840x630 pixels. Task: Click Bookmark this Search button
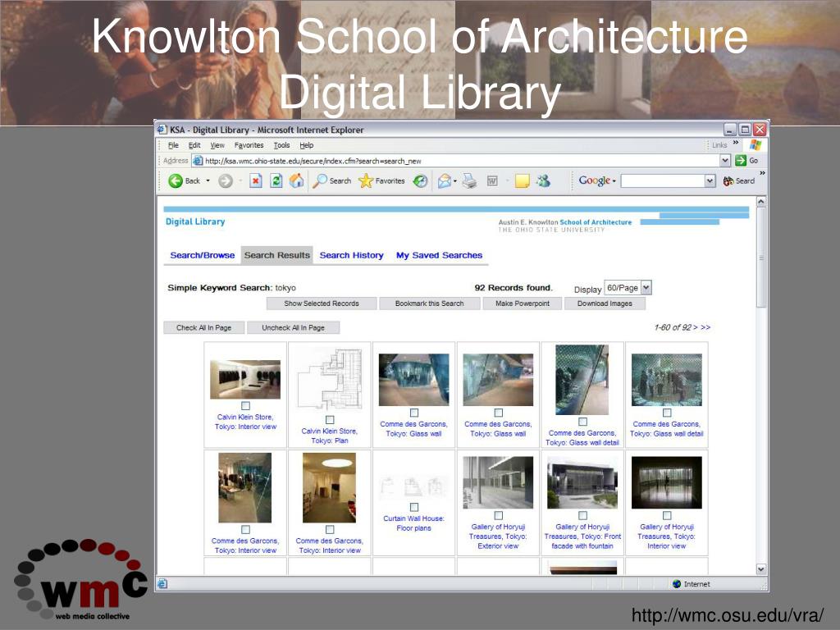point(429,304)
